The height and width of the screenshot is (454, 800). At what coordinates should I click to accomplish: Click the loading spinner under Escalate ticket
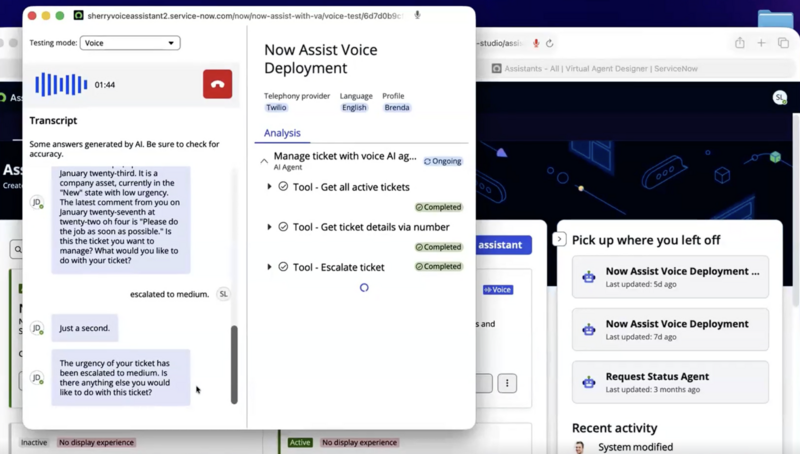[364, 288]
